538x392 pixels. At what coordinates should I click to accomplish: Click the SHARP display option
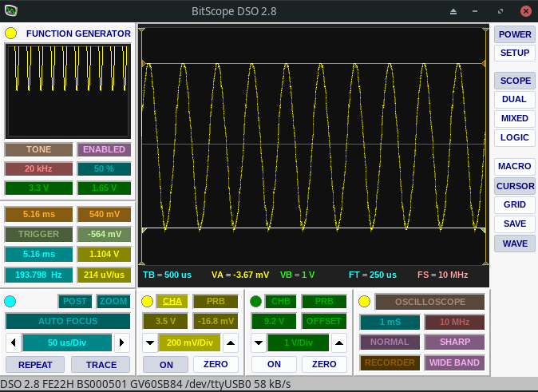coord(455,343)
